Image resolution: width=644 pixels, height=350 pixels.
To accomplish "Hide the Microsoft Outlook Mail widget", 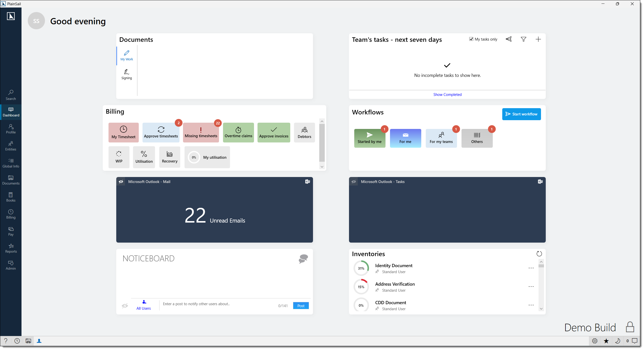I will [121, 182].
